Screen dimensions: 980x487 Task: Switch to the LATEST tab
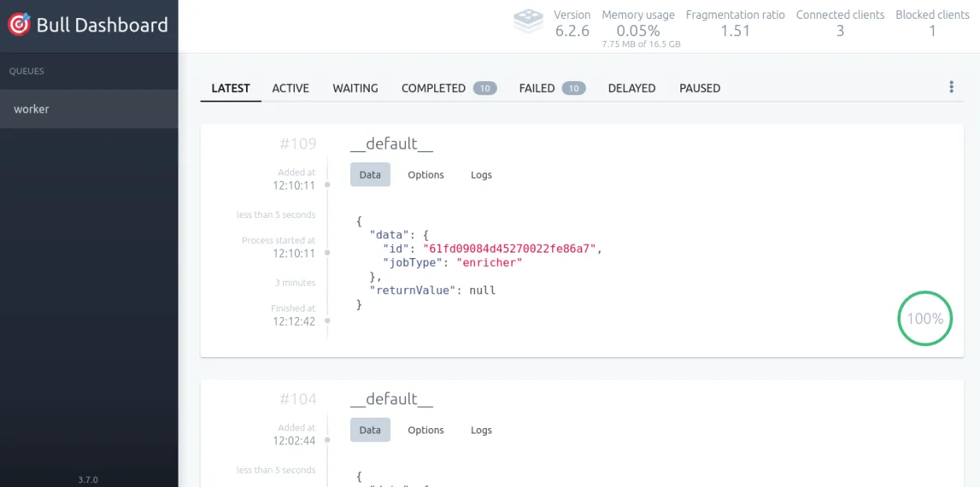[230, 88]
